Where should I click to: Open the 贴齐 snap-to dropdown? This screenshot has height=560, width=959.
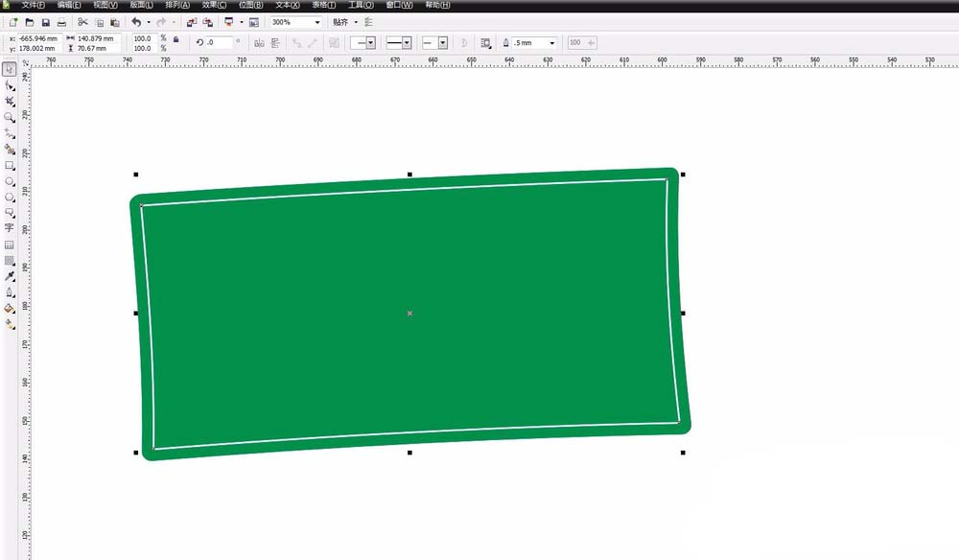coord(356,22)
